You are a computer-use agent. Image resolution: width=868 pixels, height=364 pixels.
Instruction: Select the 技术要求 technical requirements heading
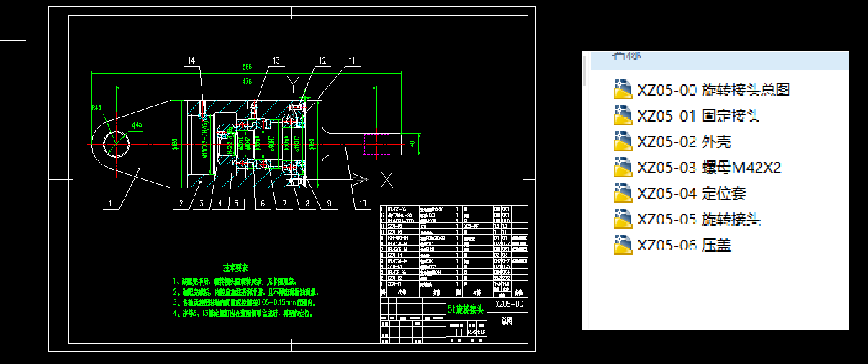pyautogui.click(x=235, y=266)
